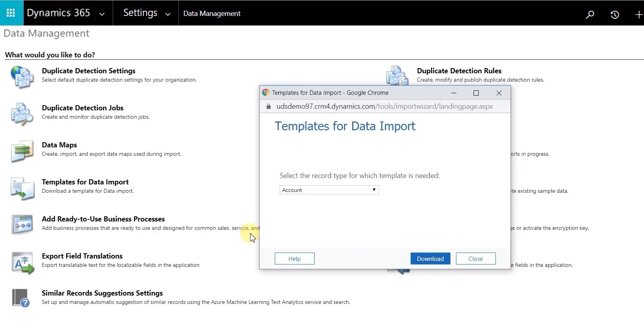
Task: Open recently viewed items history icon
Action: click(x=615, y=15)
